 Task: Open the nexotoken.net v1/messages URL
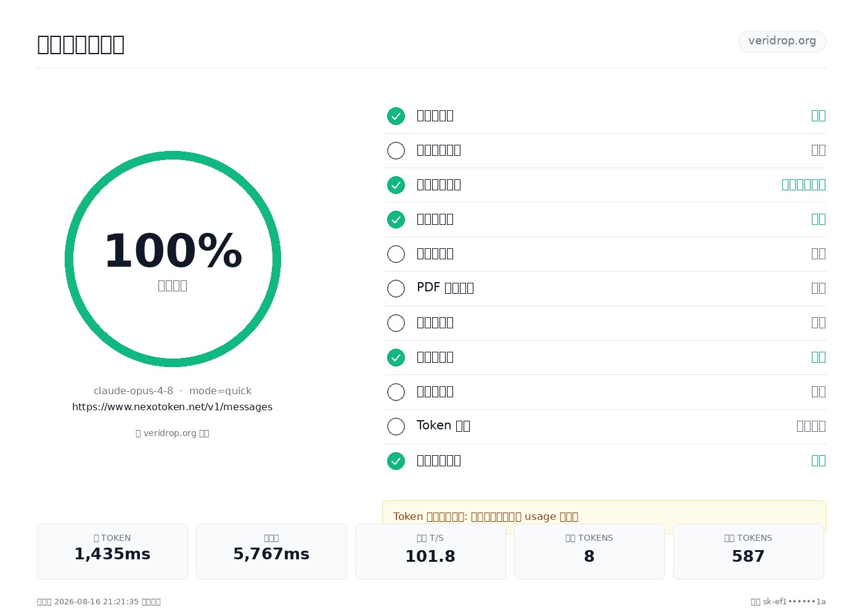pos(173,407)
